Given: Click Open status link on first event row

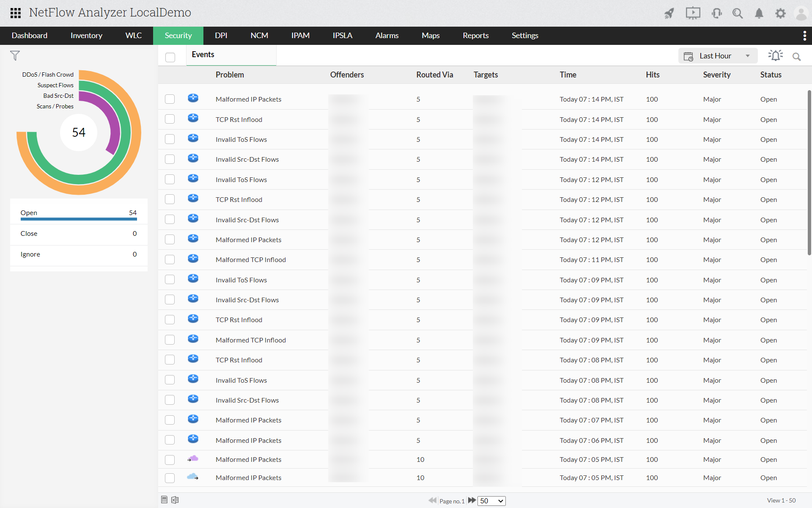Looking at the screenshot, I should pyautogui.click(x=768, y=99).
